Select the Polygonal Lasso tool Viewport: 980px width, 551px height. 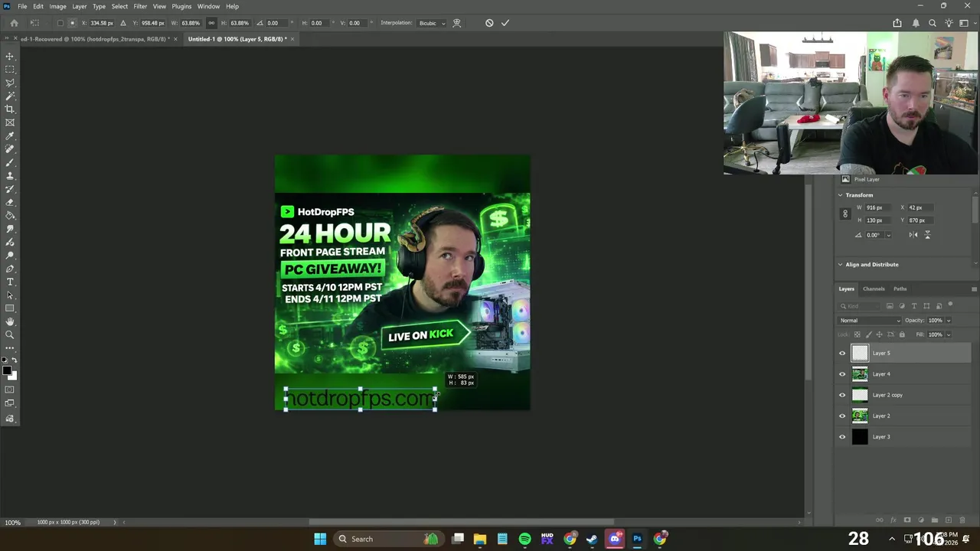(x=10, y=83)
